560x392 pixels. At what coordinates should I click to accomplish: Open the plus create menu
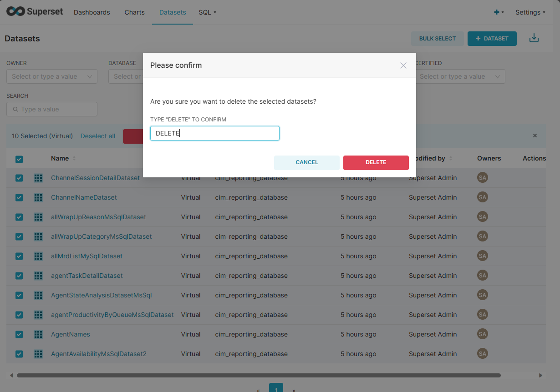pyautogui.click(x=499, y=12)
